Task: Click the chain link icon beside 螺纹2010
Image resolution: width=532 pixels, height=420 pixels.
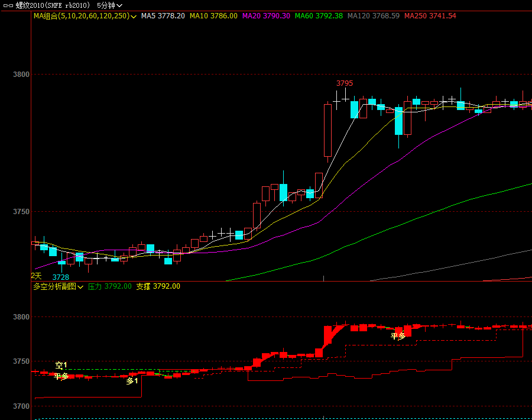Action: click(x=8, y=5)
